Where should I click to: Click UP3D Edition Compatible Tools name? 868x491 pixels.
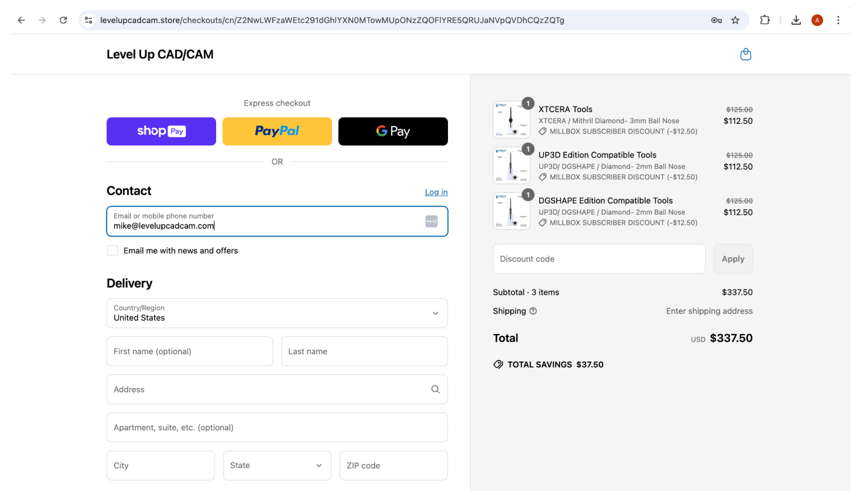click(598, 155)
